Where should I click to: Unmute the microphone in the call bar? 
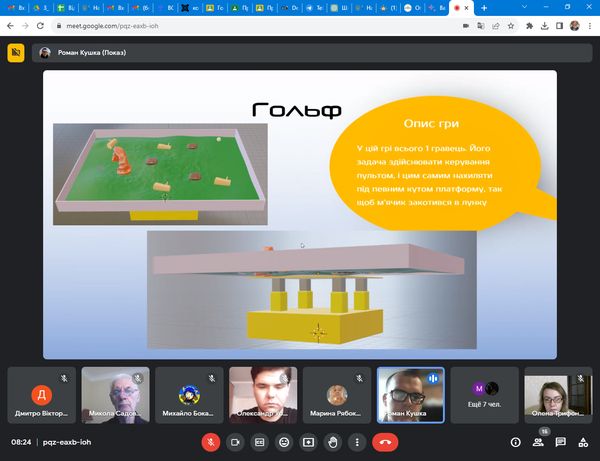211,441
